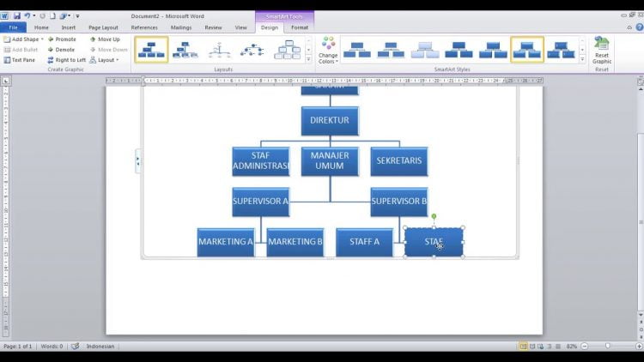Image resolution: width=644 pixels, height=362 pixels.
Task: Select the STAFF A shape
Action: pos(364,242)
